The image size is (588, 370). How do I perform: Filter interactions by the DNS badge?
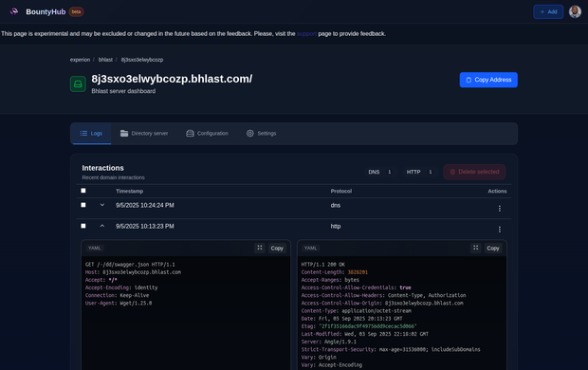[x=380, y=172]
